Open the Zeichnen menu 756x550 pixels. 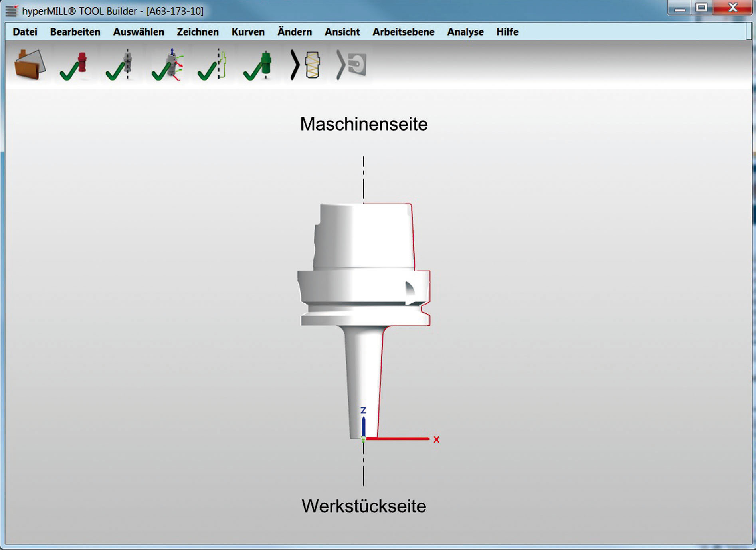tap(198, 32)
